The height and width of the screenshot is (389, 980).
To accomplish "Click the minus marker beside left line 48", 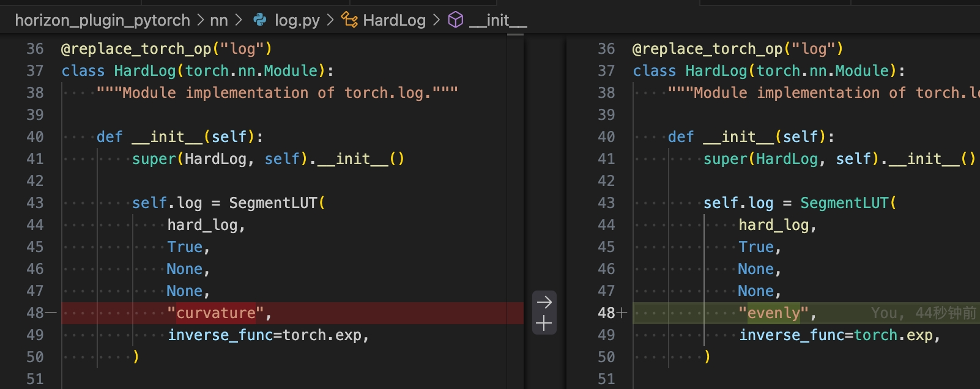I will [x=51, y=313].
